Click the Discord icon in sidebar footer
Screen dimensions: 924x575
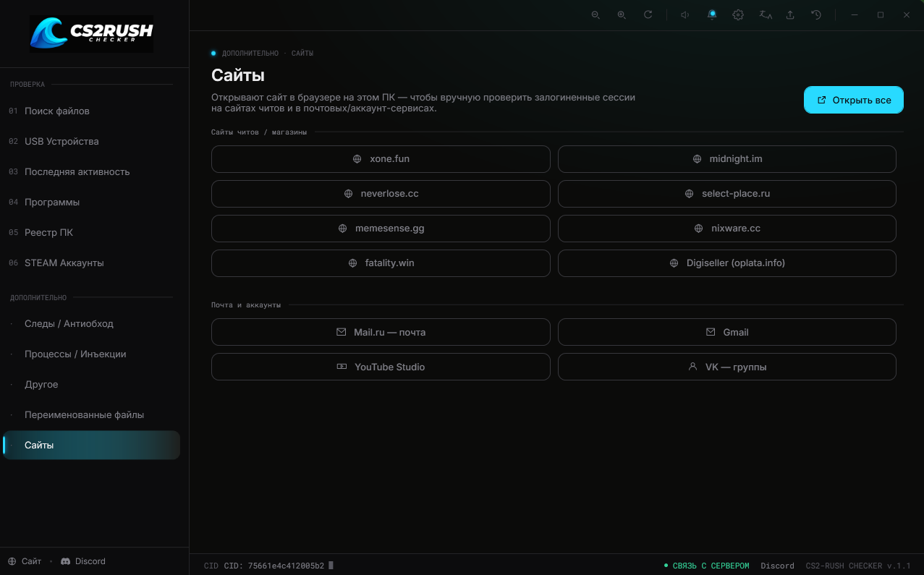click(x=65, y=561)
